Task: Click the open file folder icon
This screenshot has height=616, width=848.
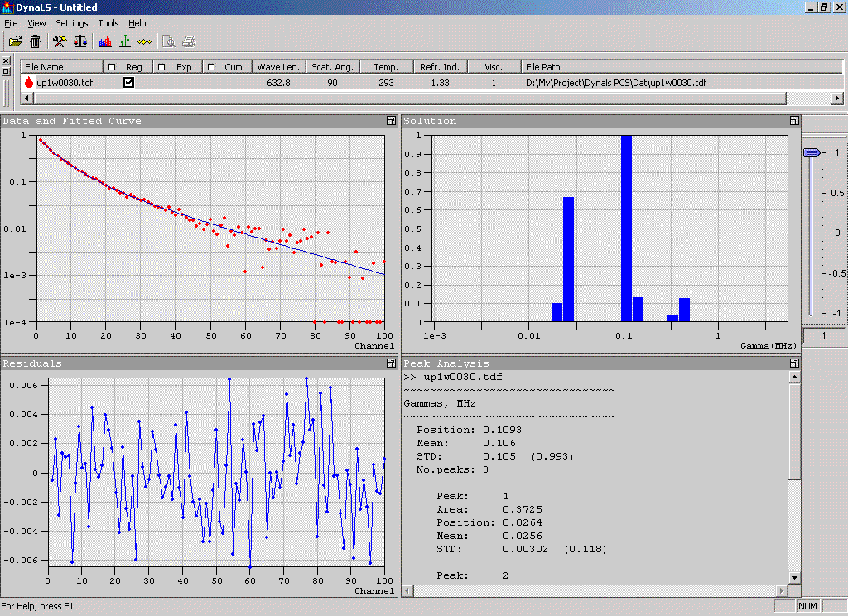Action: coord(15,41)
